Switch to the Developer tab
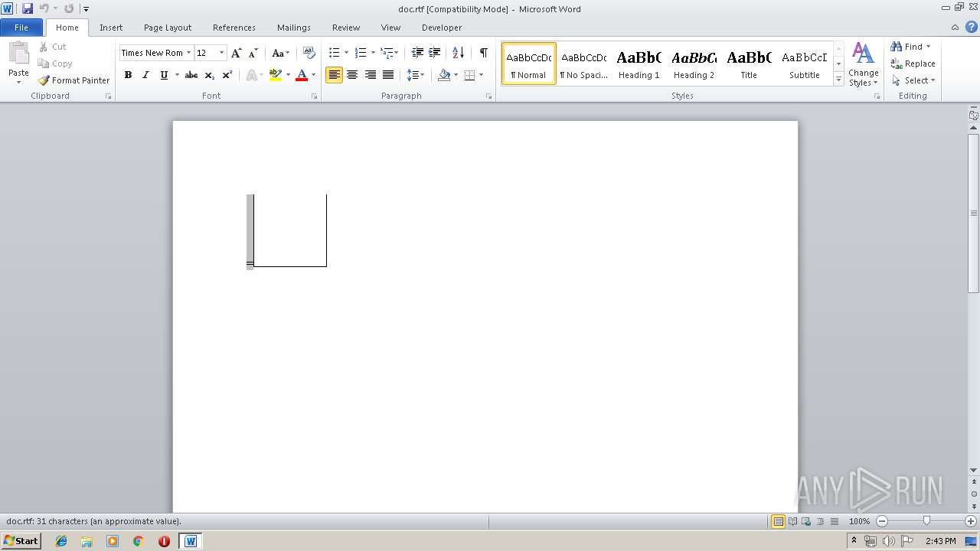The width and height of the screenshot is (980, 551). [x=442, y=28]
